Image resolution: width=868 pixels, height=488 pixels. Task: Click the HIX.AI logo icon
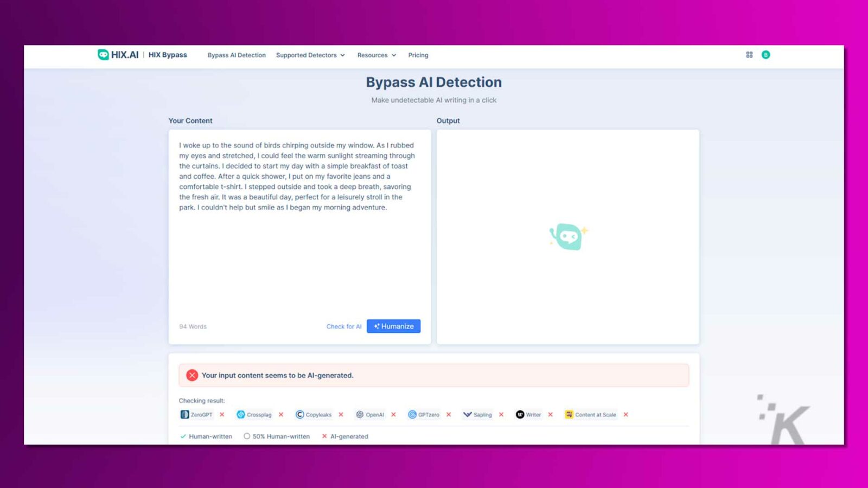pyautogui.click(x=103, y=55)
